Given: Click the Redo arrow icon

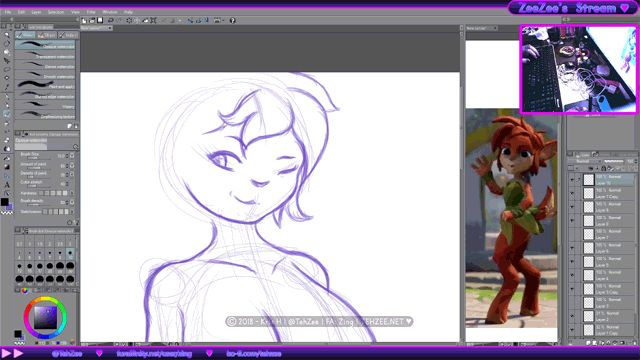Looking at the screenshot, I should pyautogui.click(x=119, y=20).
